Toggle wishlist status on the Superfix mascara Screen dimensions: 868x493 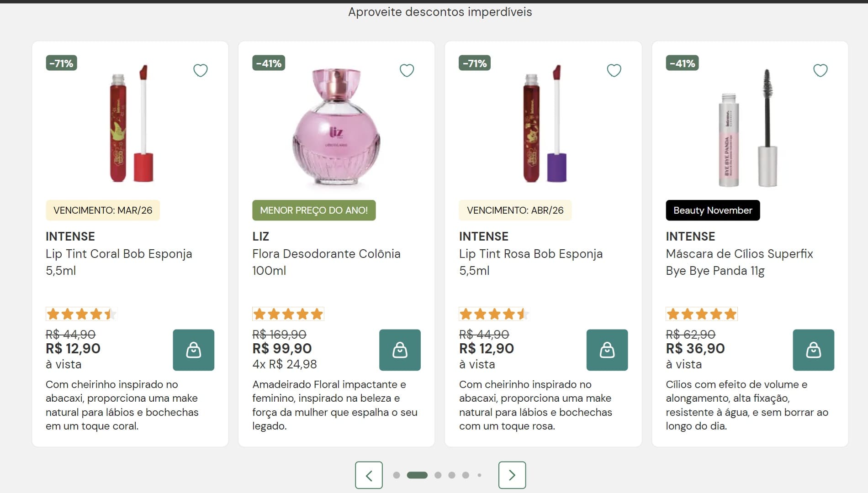pyautogui.click(x=820, y=70)
